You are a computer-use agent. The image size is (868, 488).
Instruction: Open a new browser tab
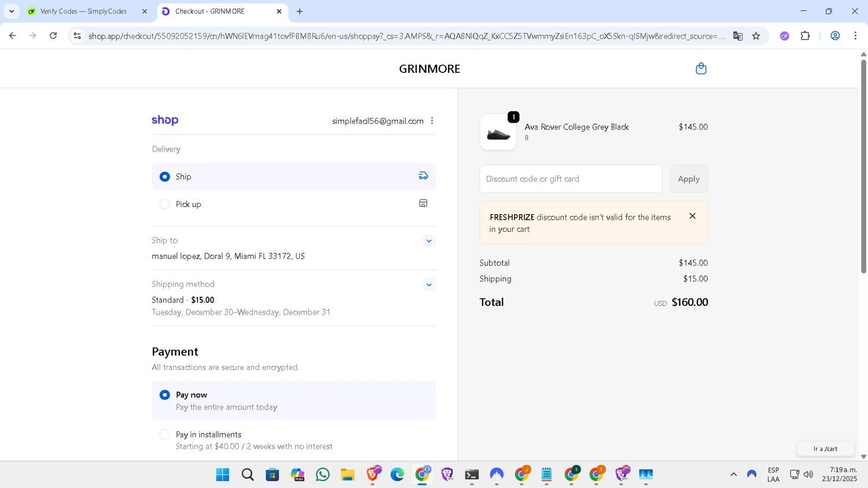(x=300, y=12)
